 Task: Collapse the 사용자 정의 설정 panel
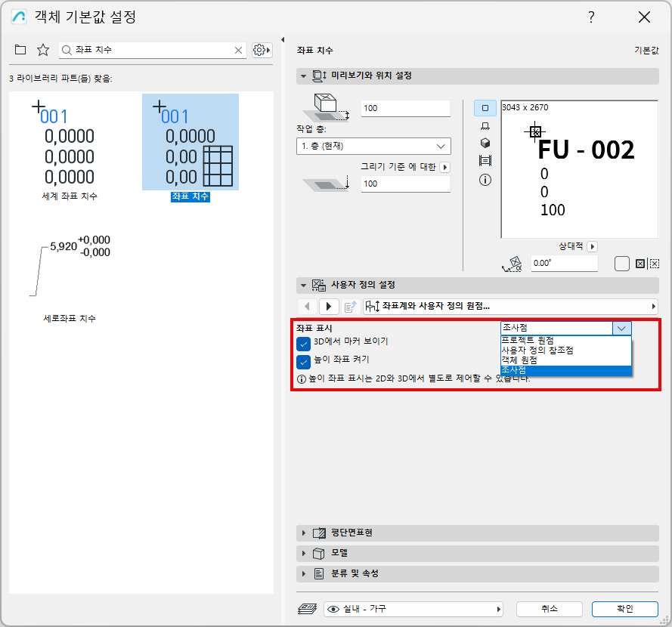click(x=303, y=286)
